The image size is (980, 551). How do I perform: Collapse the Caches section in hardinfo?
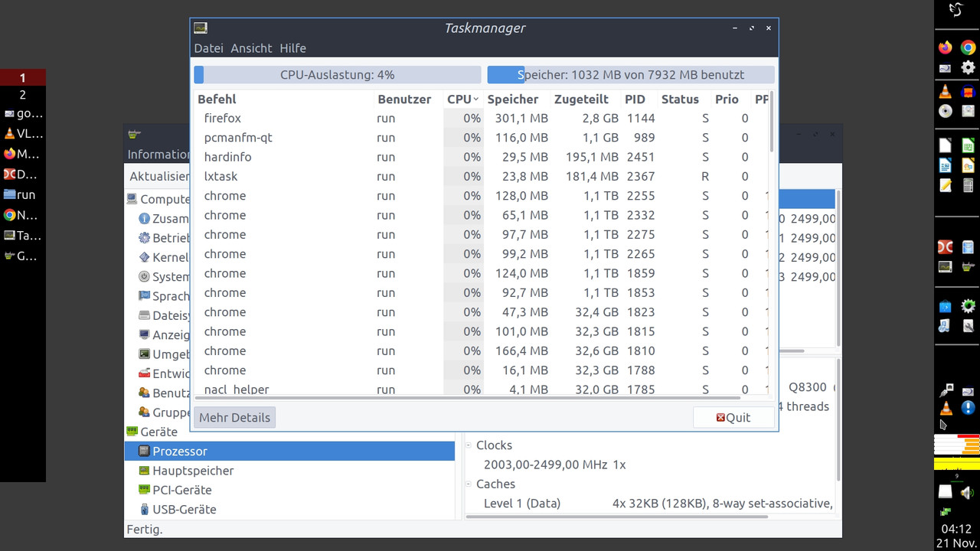click(469, 484)
